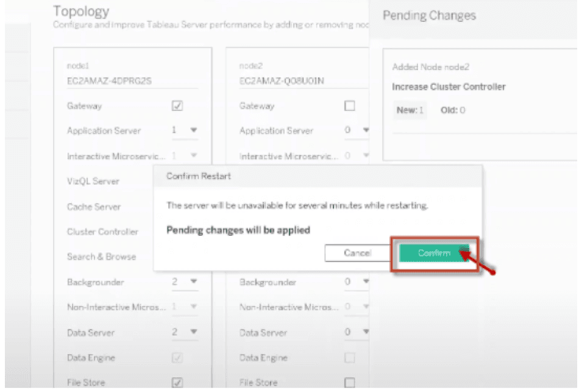This screenshot has height=392, width=579.
Task: Check the node2 File Store checkbox
Action: coord(350,383)
